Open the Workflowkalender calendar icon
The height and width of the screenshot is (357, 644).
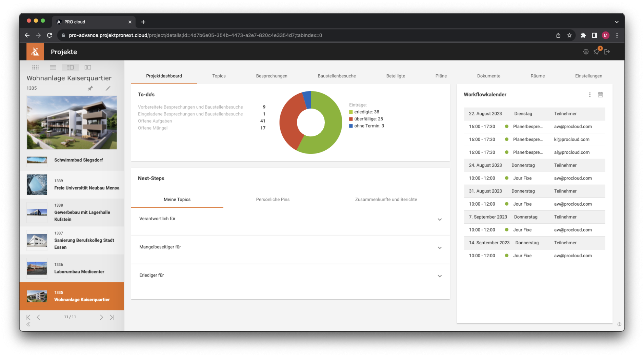click(600, 95)
